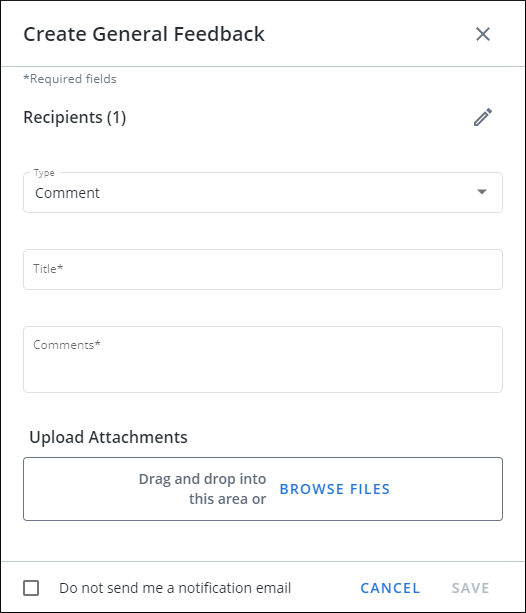Click the drag and drop upload area
The width and height of the screenshot is (526, 613).
point(263,489)
